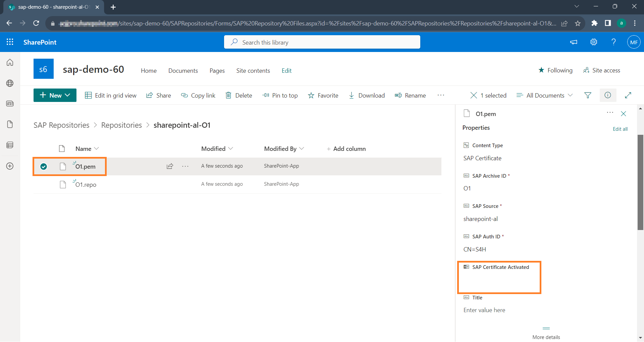Open the Home navigation item

149,70
